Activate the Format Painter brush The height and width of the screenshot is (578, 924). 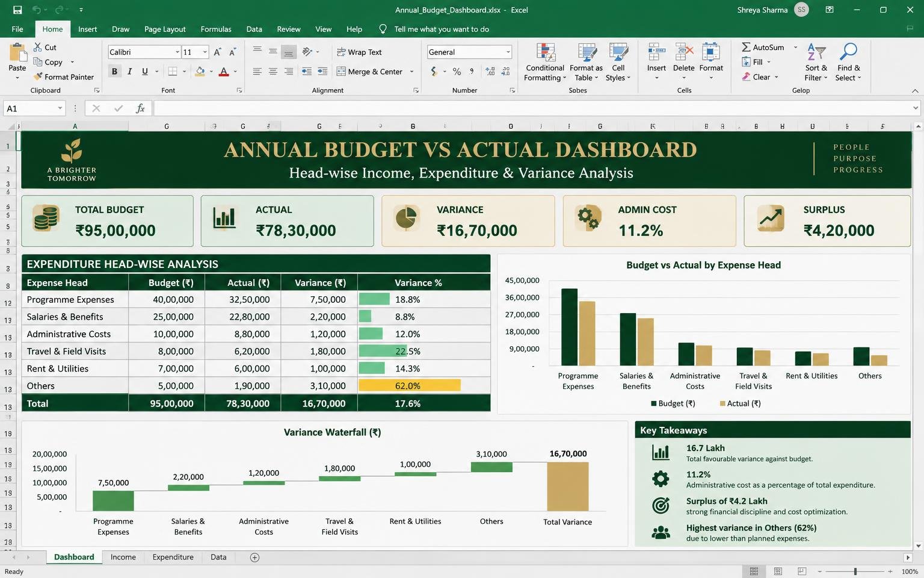(x=38, y=76)
